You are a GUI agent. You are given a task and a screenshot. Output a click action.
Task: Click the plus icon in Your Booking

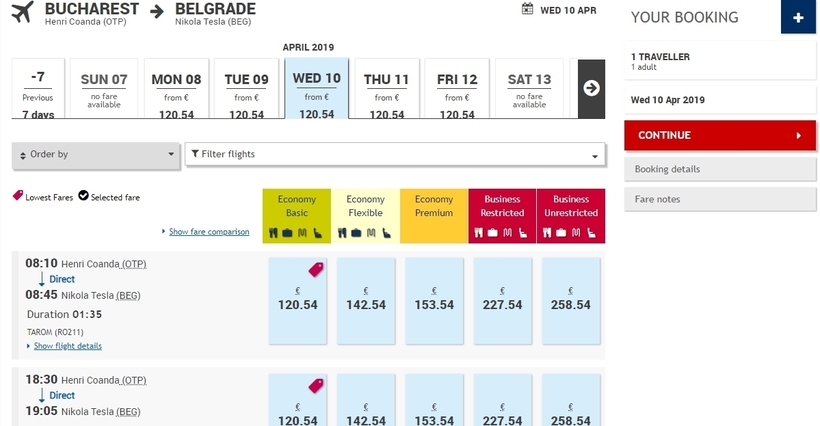coord(798,17)
